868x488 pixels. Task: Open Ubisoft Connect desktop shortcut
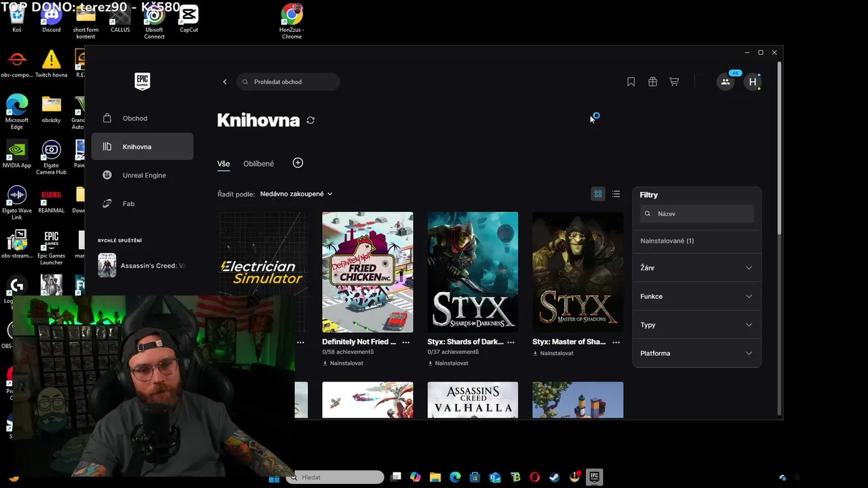[154, 22]
